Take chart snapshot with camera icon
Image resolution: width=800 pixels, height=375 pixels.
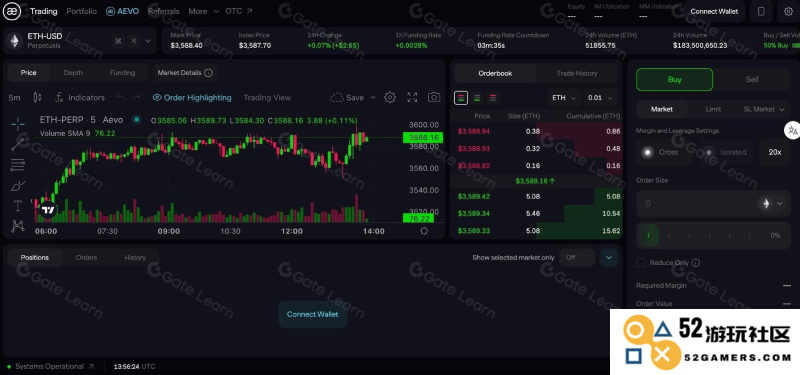coord(434,97)
